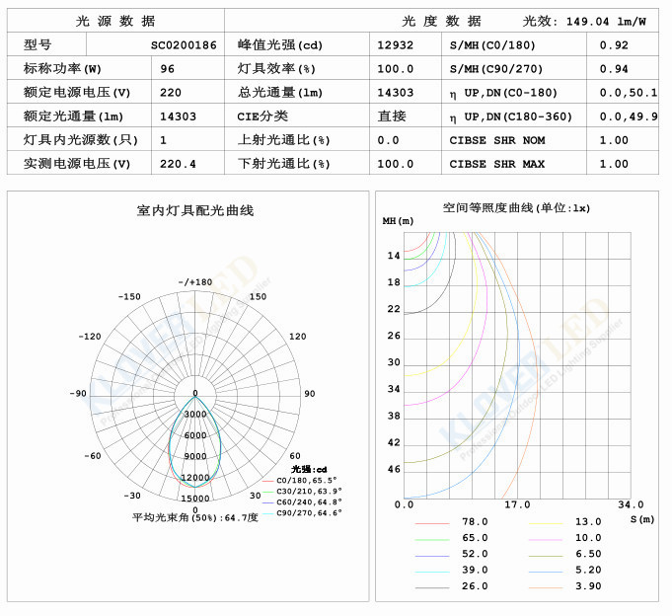This screenshot has width=672, height=616.
Task: Click the 上射光通比(%) label
Action: 284,140
